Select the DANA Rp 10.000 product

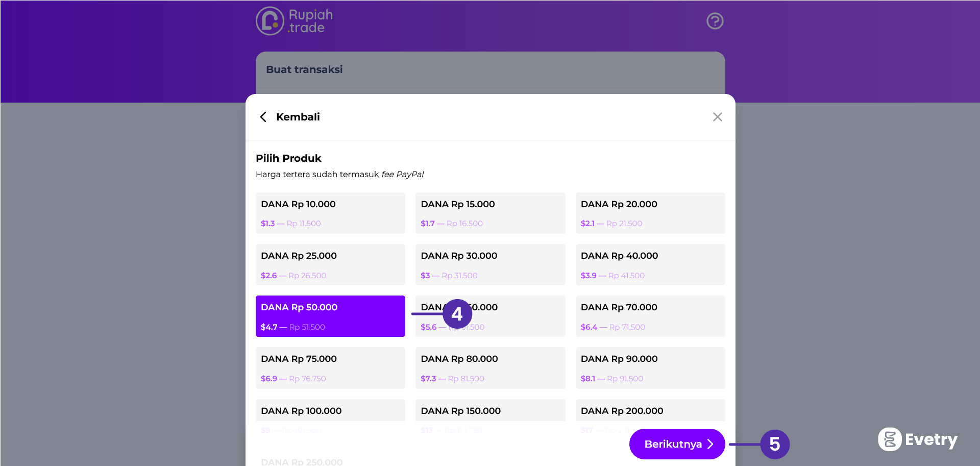[x=330, y=213]
